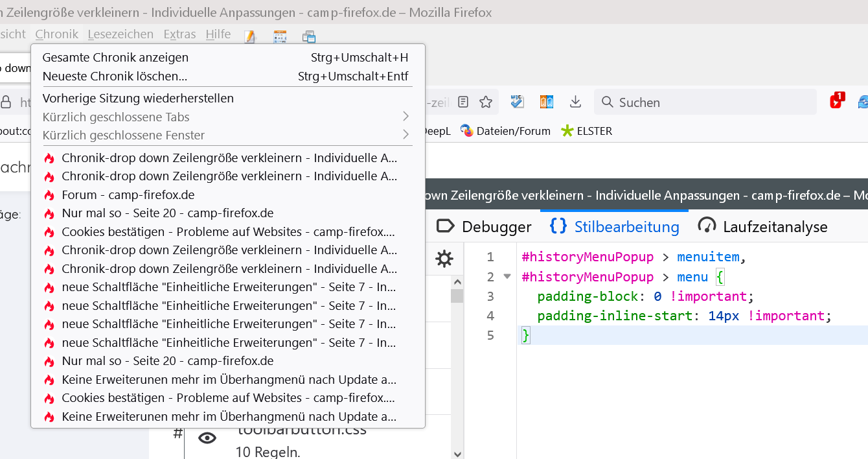Click the bookmark star icon in address bar
The height and width of the screenshot is (459, 868).
(x=486, y=102)
